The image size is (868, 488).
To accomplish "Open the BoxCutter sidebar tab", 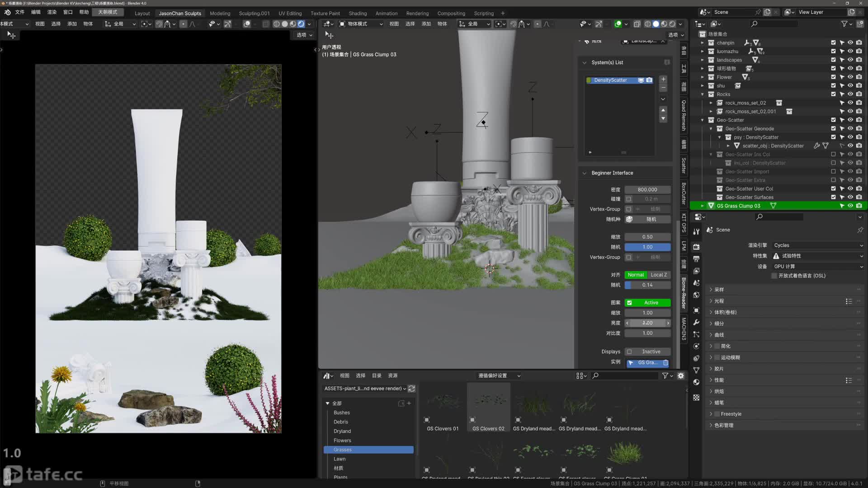I will (x=684, y=194).
